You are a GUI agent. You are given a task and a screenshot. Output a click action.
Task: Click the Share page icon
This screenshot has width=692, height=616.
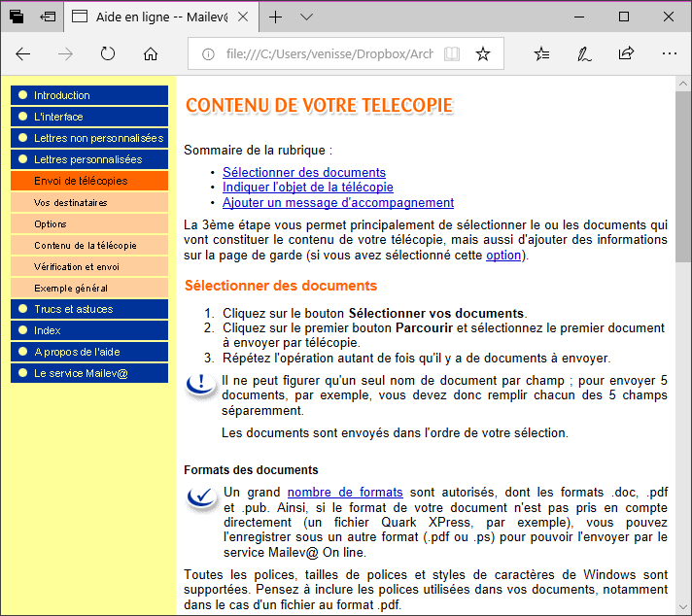pyautogui.click(x=627, y=54)
